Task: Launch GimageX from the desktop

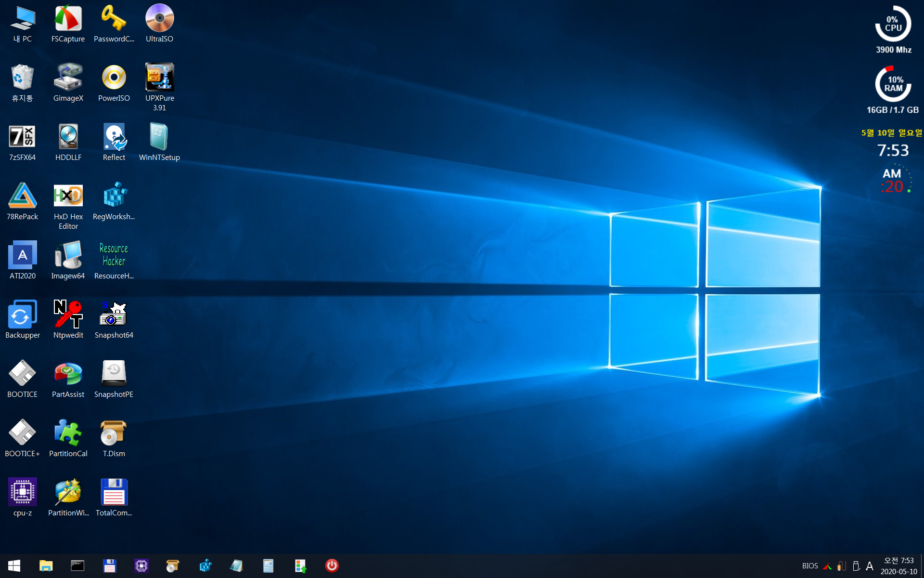Action: point(68,83)
